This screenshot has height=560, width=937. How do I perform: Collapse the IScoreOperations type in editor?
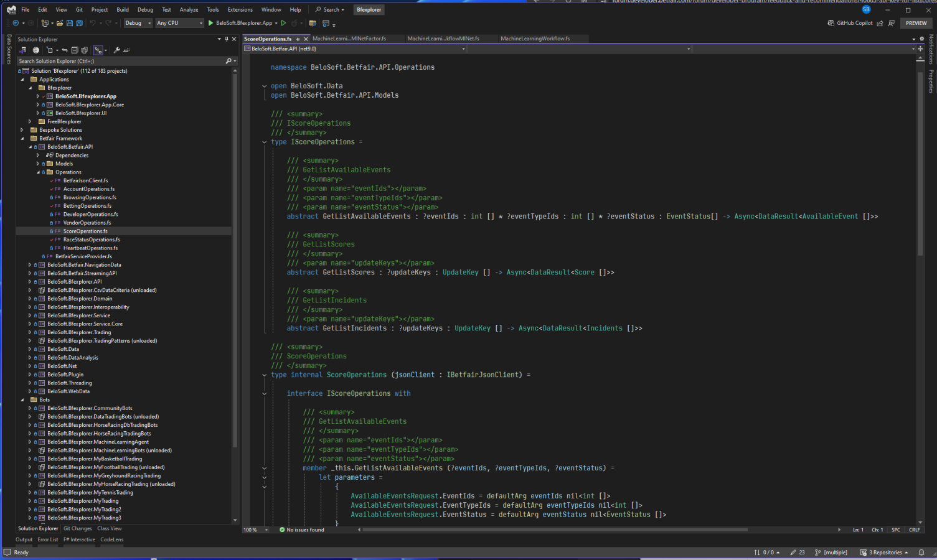coord(264,142)
